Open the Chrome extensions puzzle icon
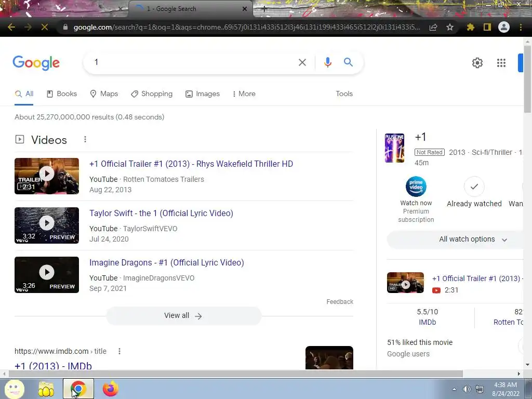Image resolution: width=532 pixels, height=399 pixels. pos(470,27)
